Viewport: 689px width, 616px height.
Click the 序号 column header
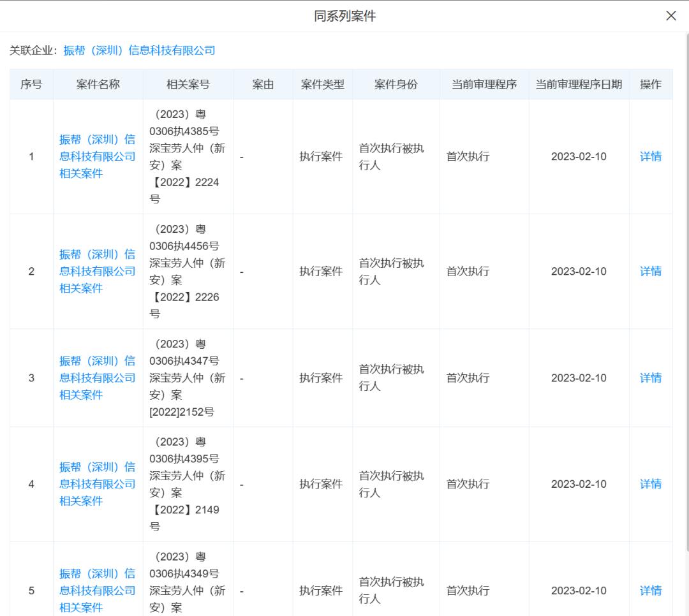31,84
